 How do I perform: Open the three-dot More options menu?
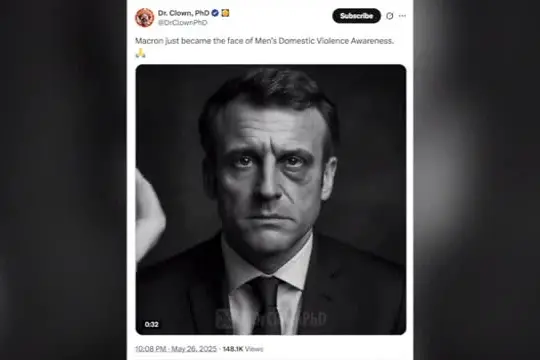pyautogui.click(x=402, y=16)
